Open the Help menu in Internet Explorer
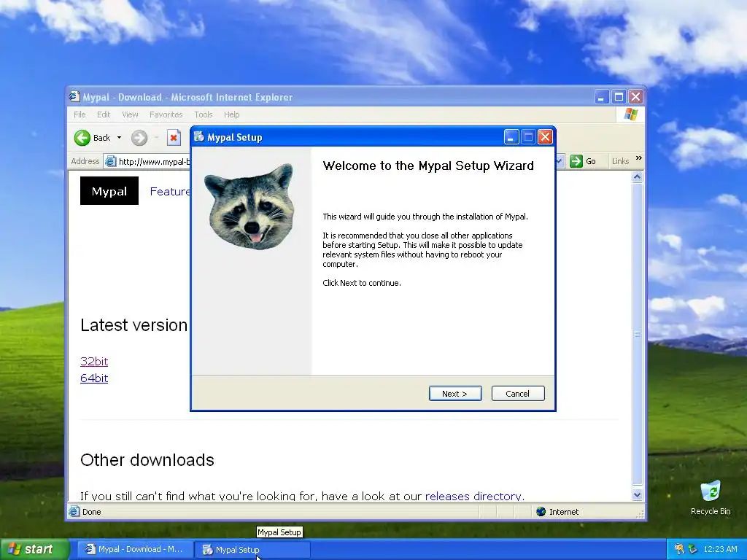The image size is (747, 560). coord(231,114)
